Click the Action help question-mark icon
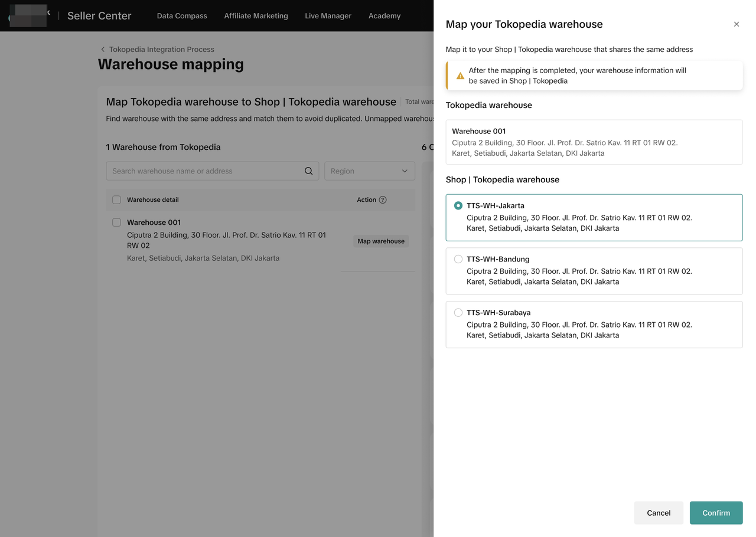The image size is (756, 537). click(x=383, y=200)
